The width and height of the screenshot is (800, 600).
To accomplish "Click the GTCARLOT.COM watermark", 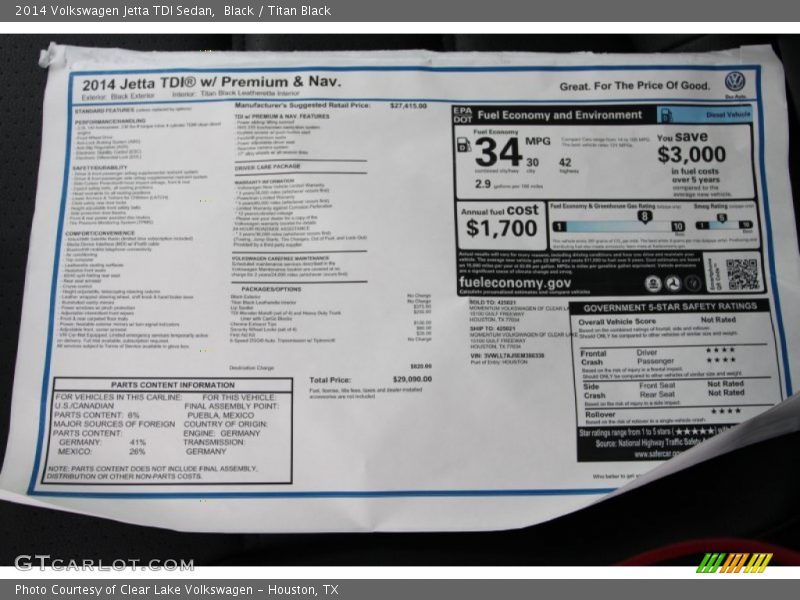I will pos(90,563).
